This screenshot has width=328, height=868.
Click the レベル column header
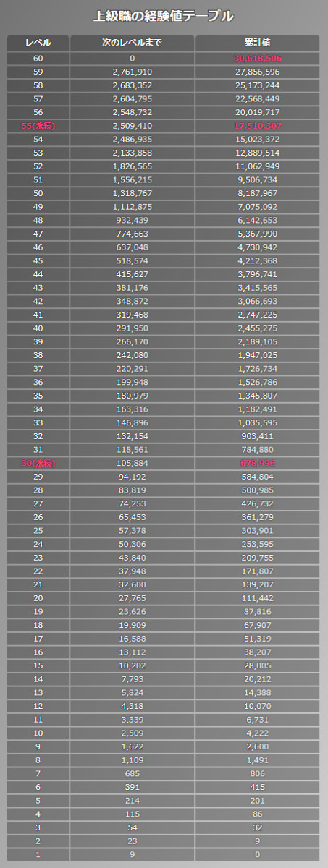click(x=38, y=43)
